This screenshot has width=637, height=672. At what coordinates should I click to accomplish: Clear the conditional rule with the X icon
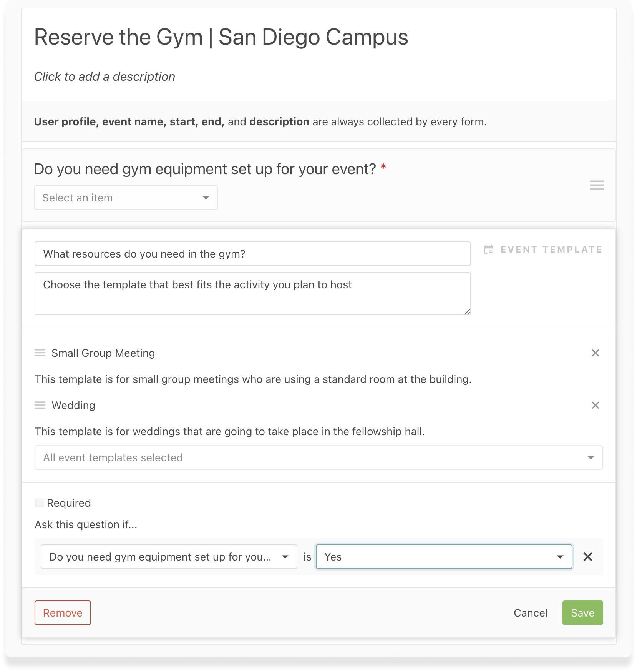tap(587, 556)
